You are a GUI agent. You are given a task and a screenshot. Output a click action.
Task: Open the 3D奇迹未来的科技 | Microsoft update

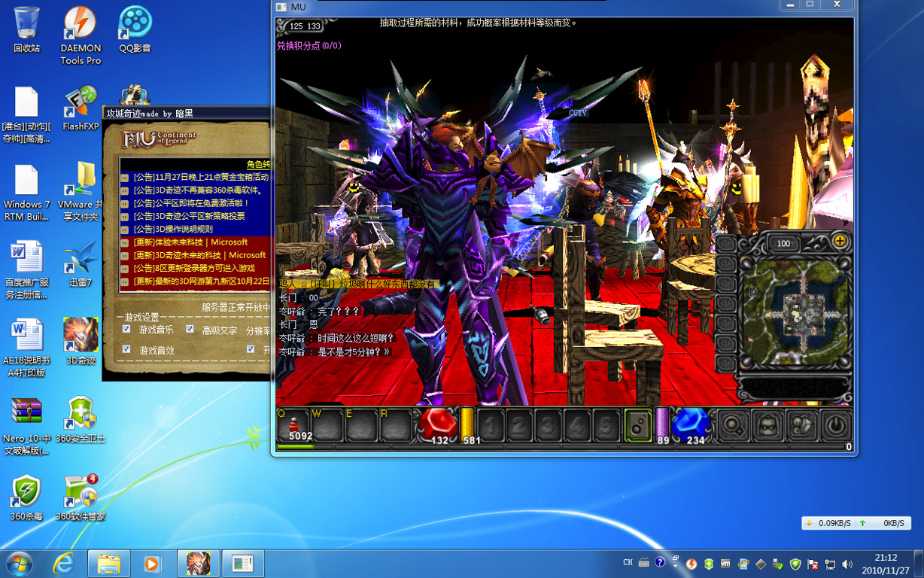(199, 255)
